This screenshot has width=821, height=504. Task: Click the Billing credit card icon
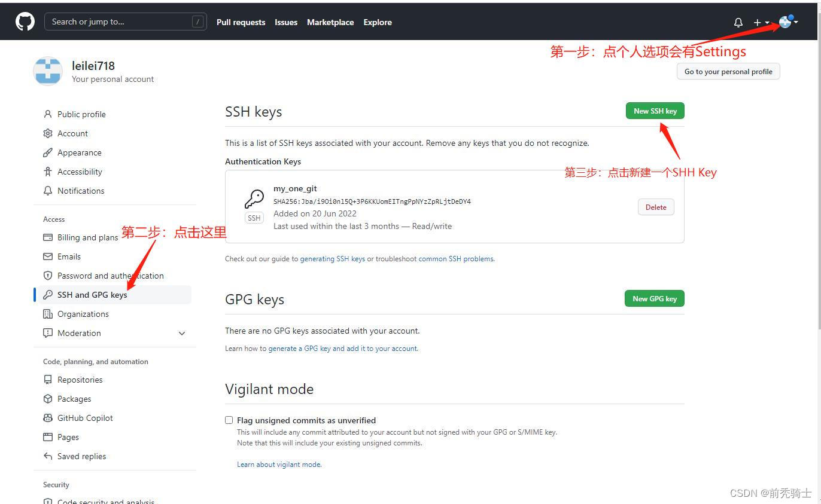pyautogui.click(x=48, y=237)
